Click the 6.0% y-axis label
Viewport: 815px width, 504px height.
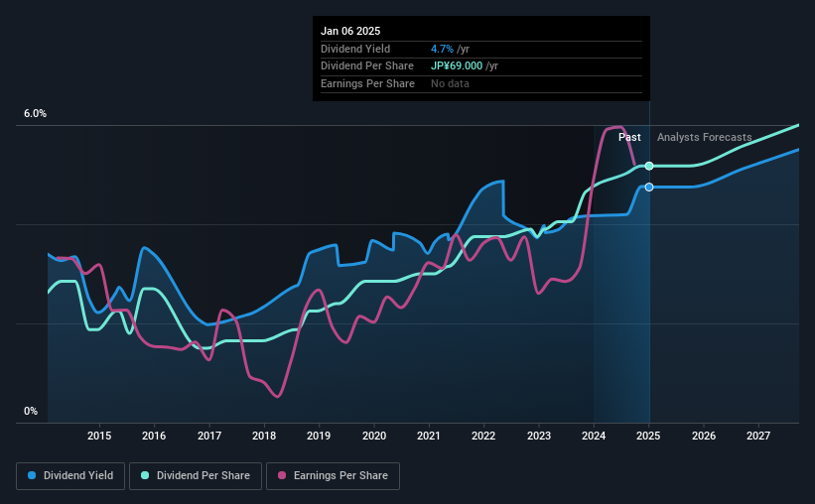[36, 114]
